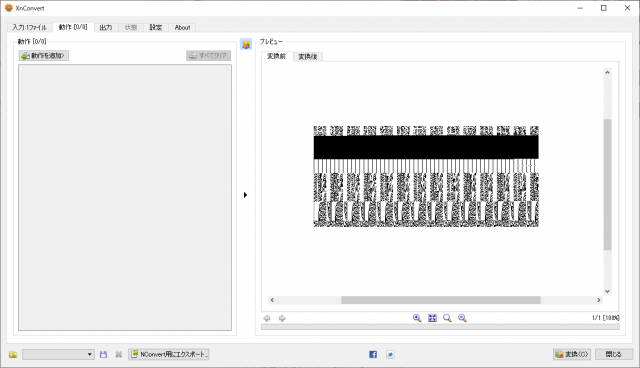
Task: Switch to the 入力:1ファイル tab
Action: tap(29, 27)
